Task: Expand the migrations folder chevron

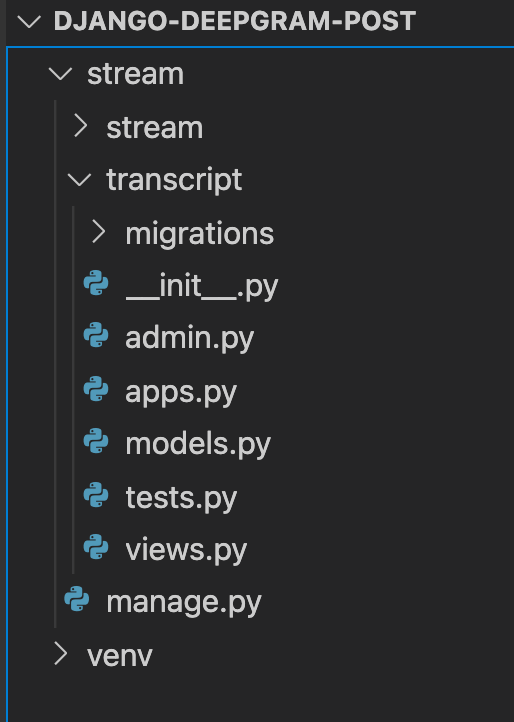Action: (x=99, y=231)
